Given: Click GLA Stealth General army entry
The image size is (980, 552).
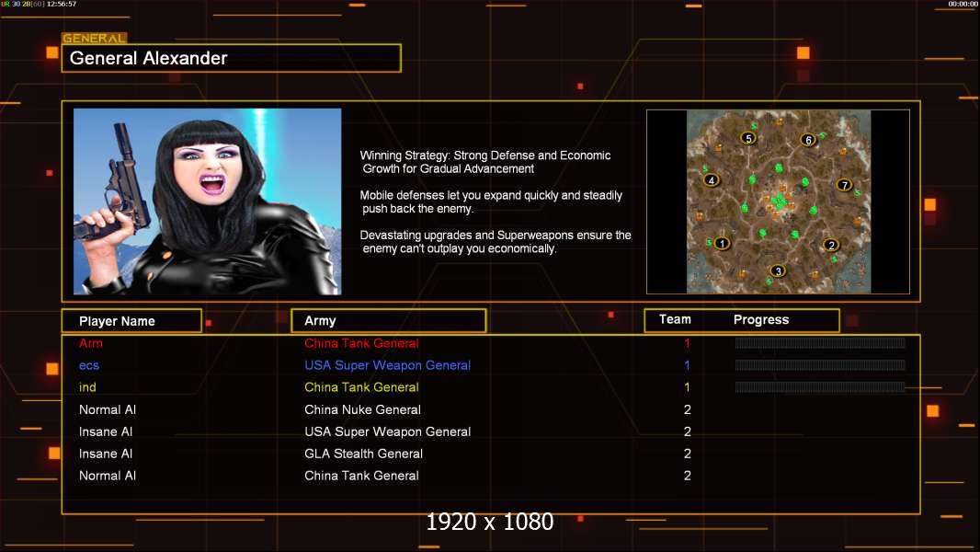Looking at the screenshot, I should (364, 454).
